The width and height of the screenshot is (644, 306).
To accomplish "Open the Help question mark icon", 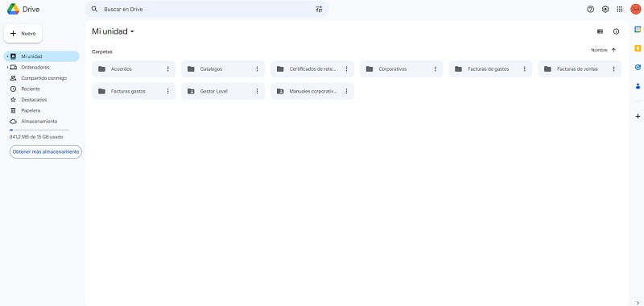I will (x=591, y=9).
